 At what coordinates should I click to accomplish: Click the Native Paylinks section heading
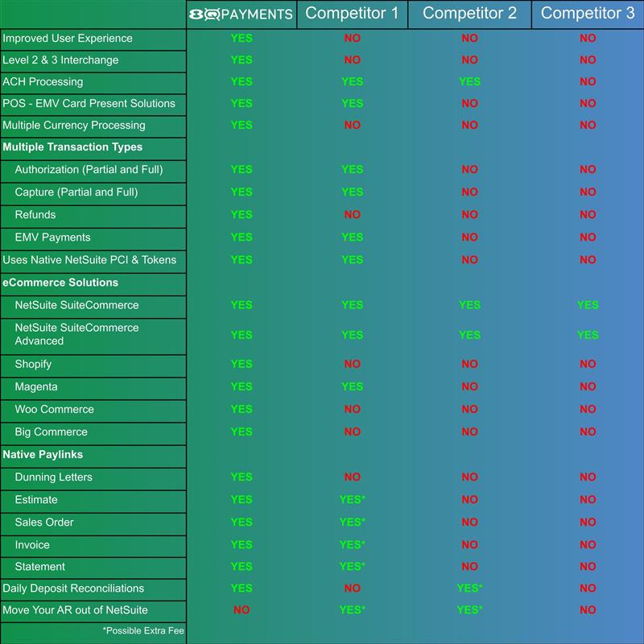coord(43,455)
